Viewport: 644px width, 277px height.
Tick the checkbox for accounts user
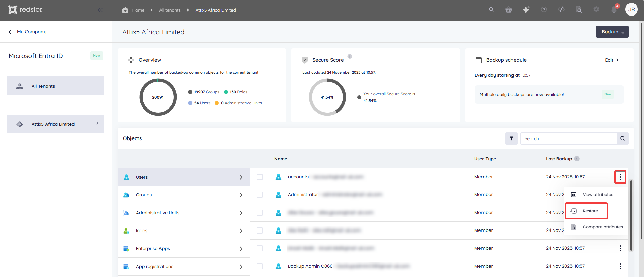260,177
